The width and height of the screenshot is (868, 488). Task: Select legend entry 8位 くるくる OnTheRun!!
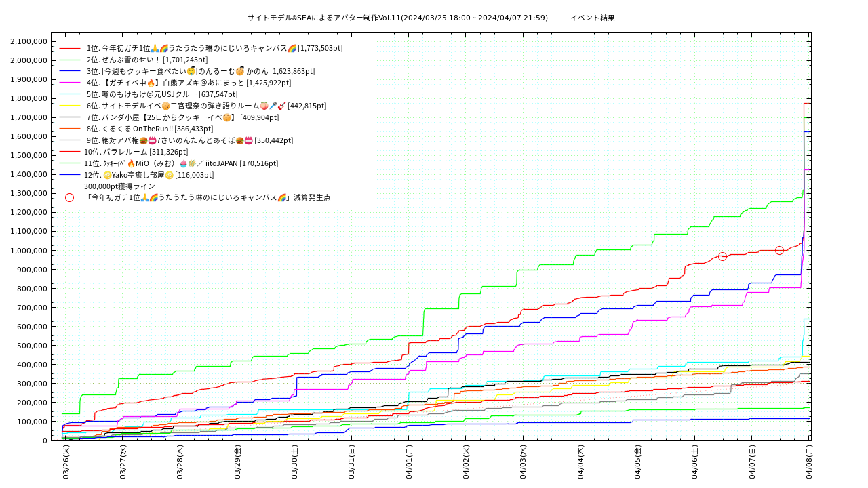point(150,129)
